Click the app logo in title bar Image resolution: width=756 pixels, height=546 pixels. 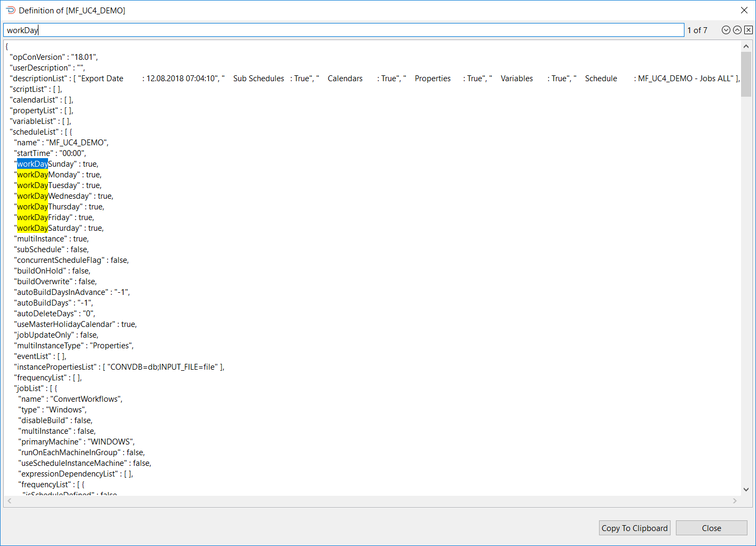(x=11, y=11)
